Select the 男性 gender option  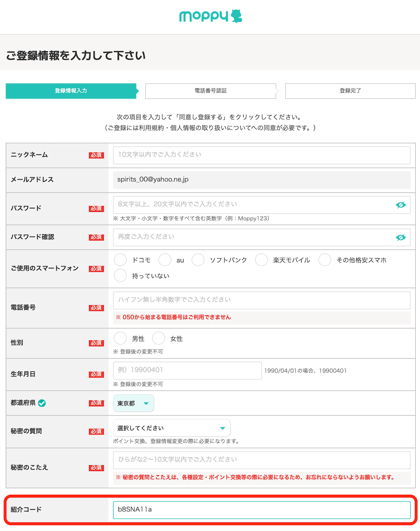click(120, 338)
